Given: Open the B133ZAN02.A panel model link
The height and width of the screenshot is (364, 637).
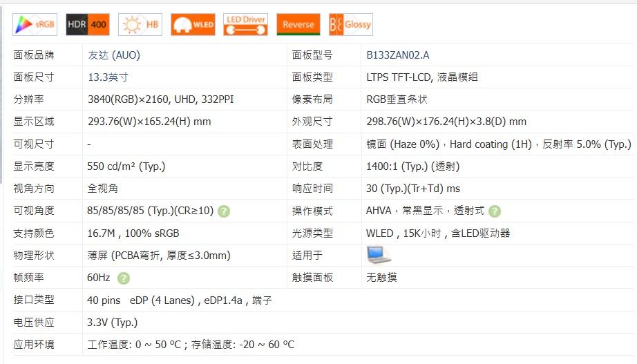Looking at the screenshot, I should click(397, 55).
